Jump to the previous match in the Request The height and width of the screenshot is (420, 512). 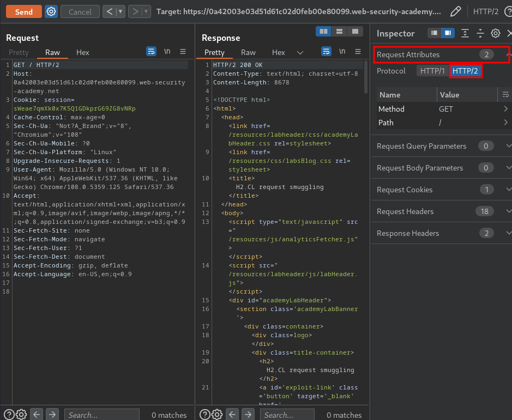pyautogui.click(x=37, y=415)
